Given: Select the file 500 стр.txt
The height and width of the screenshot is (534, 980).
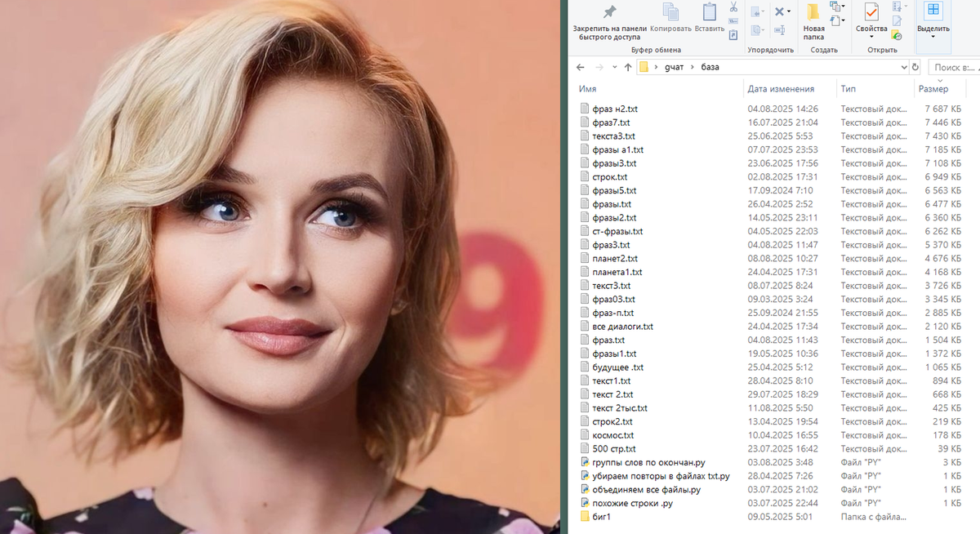Looking at the screenshot, I should click(x=614, y=449).
